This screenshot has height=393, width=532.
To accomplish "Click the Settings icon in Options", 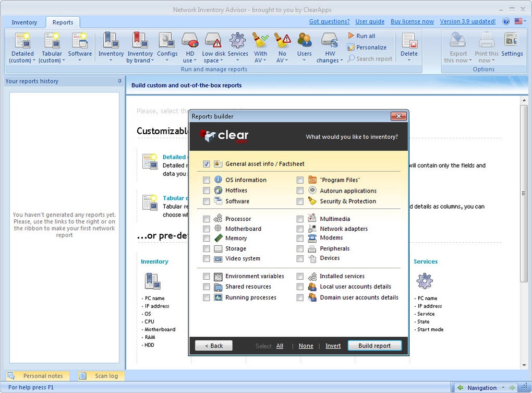I will pos(512,40).
